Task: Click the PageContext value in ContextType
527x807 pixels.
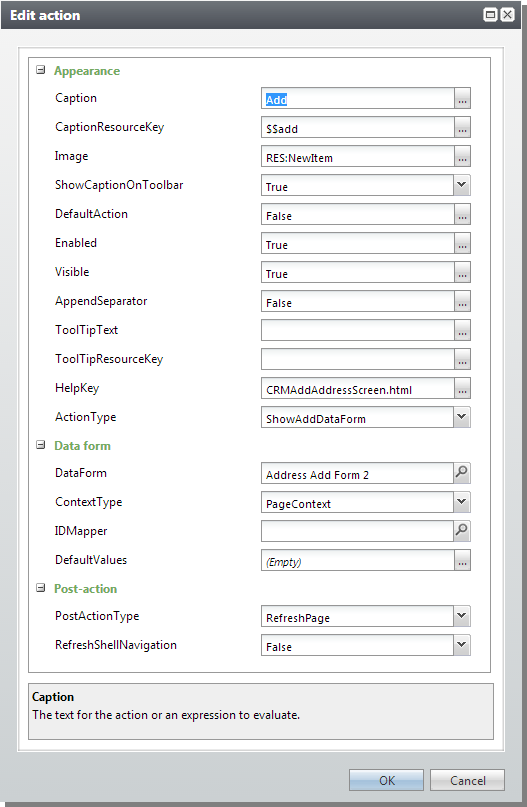Action: 298,504
